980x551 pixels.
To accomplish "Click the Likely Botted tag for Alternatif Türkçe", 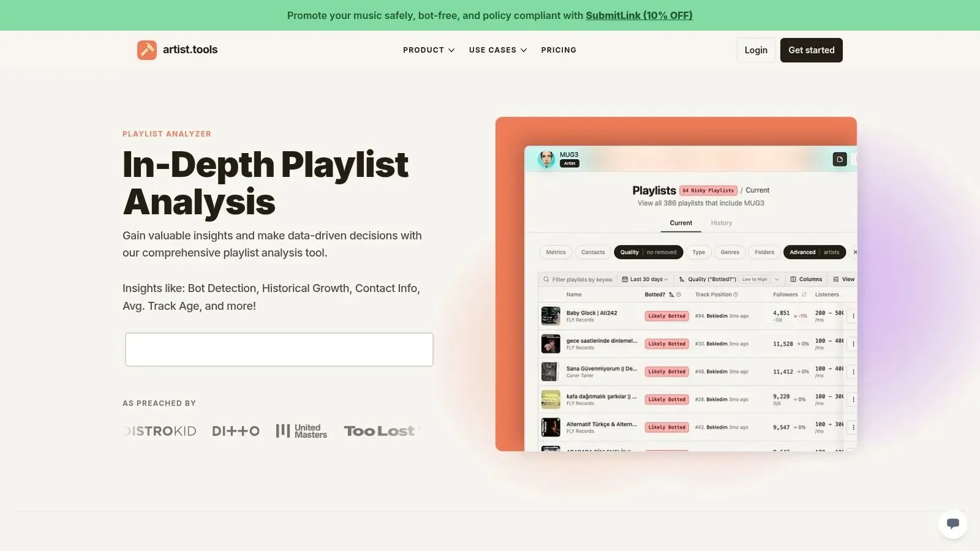I will tap(667, 427).
